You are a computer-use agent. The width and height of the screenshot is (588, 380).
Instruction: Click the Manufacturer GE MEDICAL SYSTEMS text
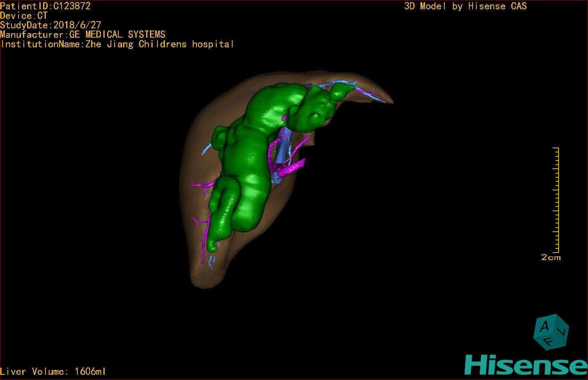[83, 35]
